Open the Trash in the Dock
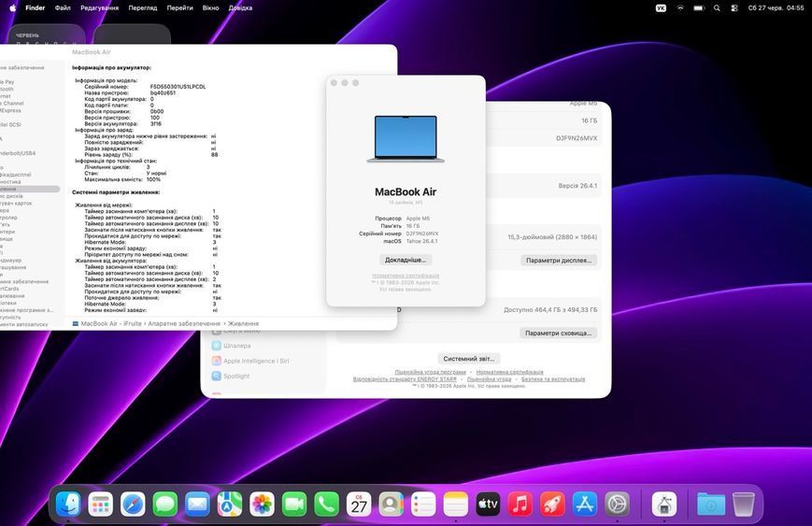 click(744, 504)
